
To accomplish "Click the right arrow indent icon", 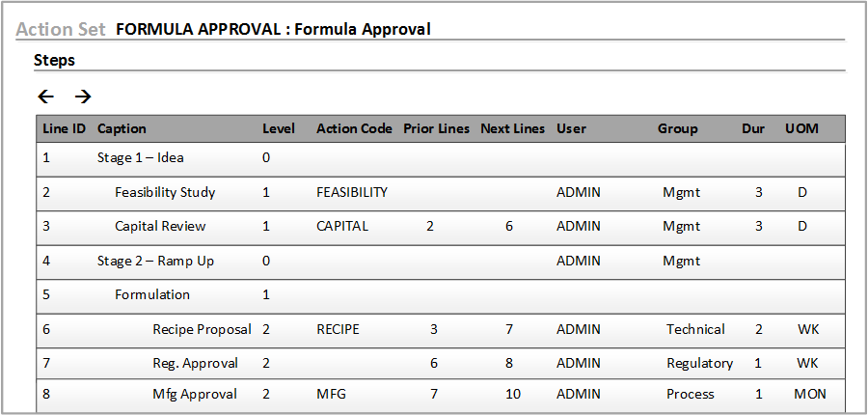I will pos(83,97).
